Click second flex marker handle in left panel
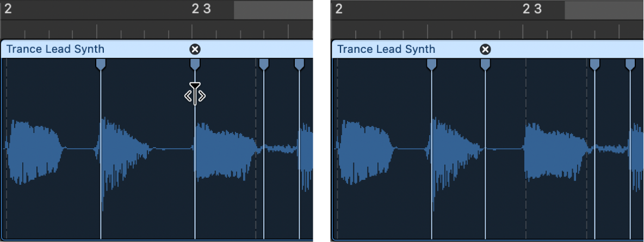The image size is (644, 242). pos(195,65)
